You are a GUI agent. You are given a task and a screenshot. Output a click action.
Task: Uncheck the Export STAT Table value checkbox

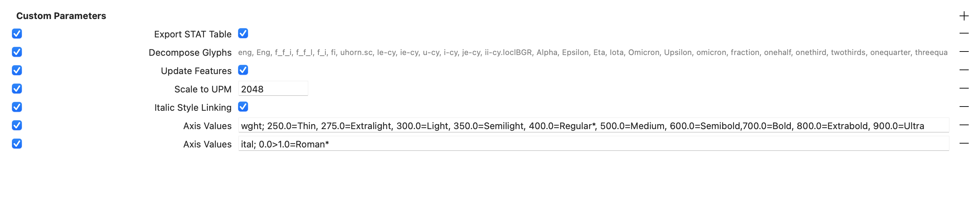(x=243, y=34)
